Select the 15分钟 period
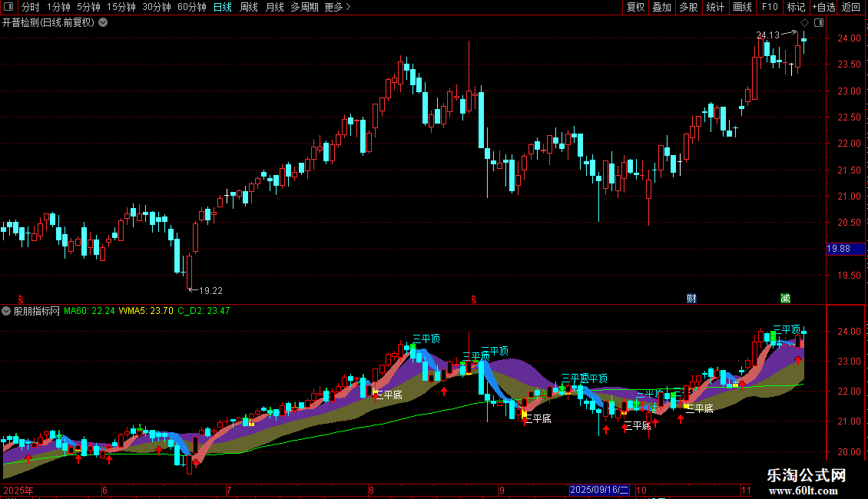Screen dimensions: 868x499 pos(121,7)
